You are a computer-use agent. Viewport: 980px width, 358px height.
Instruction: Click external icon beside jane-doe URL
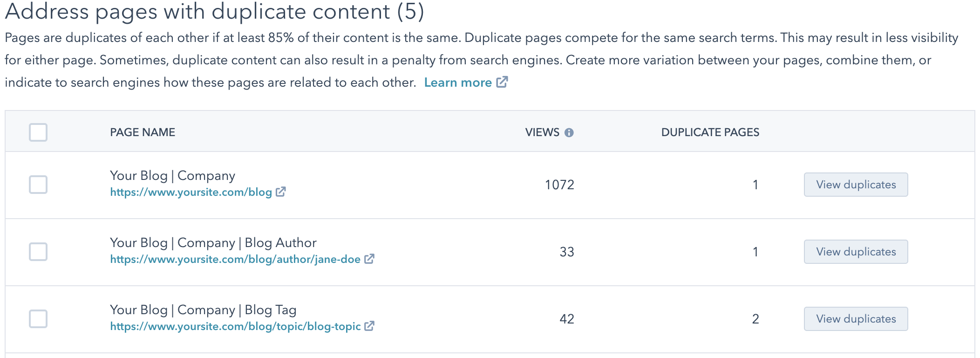tap(369, 259)
